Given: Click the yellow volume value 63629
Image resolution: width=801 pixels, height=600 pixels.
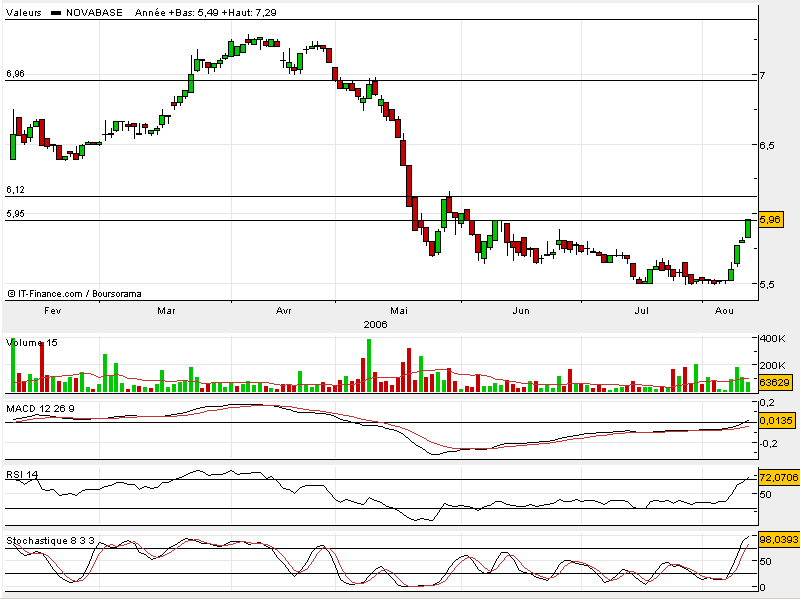Looking at the screenshot, I should 775,382.
